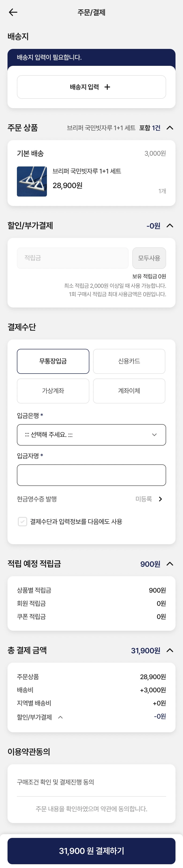Tap the plus icon on 배송지 입력
Screen dimensions: 183x868
coord(107,87)
